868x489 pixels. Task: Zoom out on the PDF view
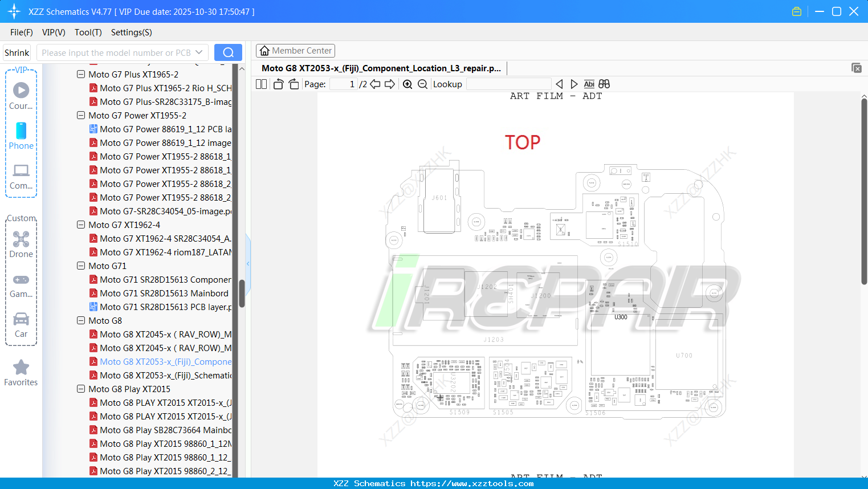422,84
